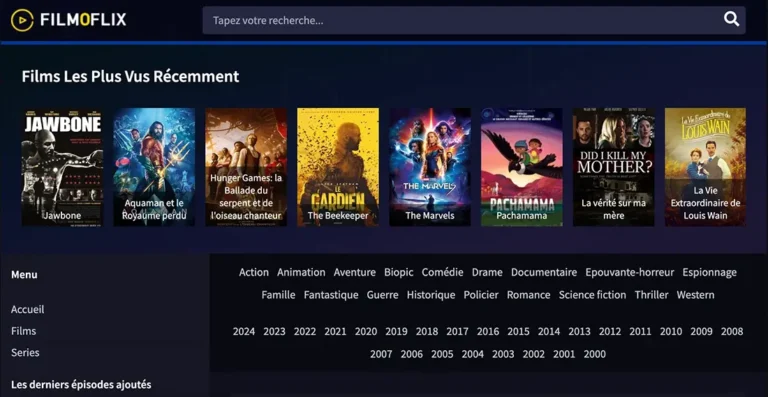Viewport: 768px width, 397px height.
Task: Go to Accueil in the menu
Action: (27, 309)
